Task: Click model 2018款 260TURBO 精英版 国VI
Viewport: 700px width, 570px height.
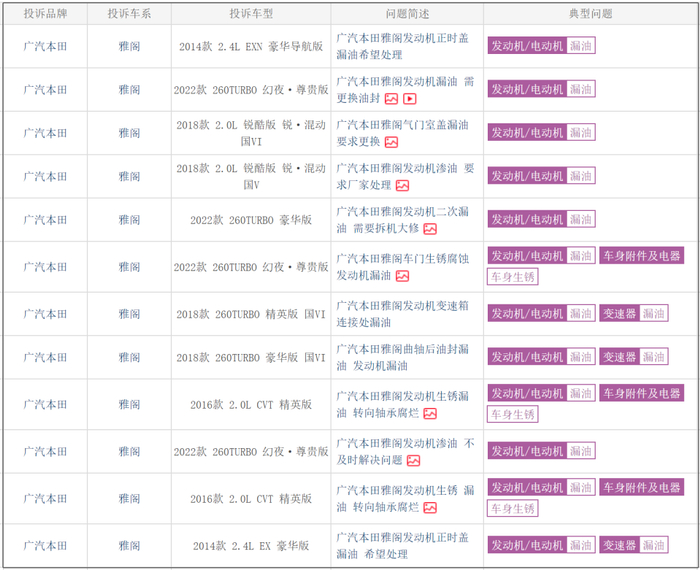Action: (251, 314)
